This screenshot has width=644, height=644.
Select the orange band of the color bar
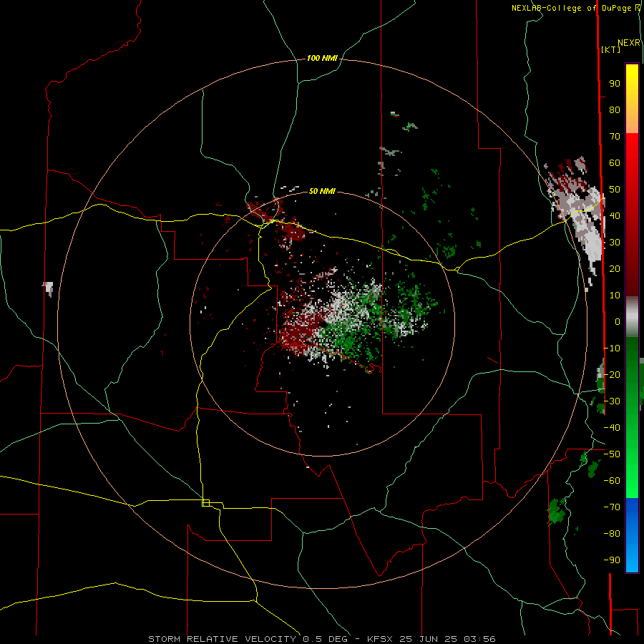(x=632, y=123)
